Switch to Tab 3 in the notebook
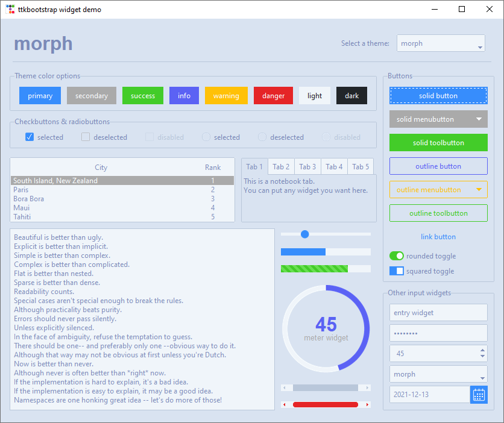The height and width of the screenshot is (423, 504). click(307, 166)
